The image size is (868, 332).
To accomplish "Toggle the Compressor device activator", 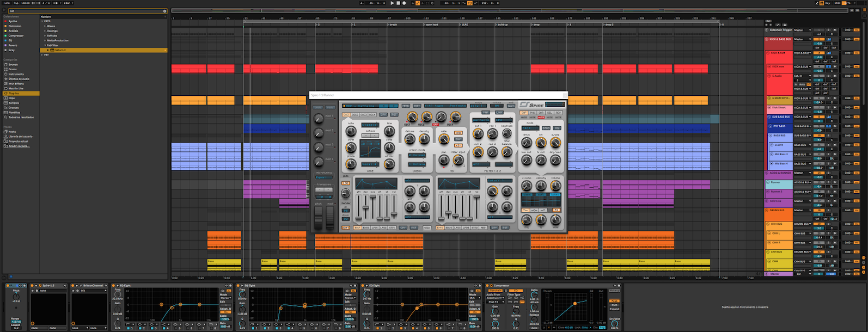I will click(x=487, y=285).
